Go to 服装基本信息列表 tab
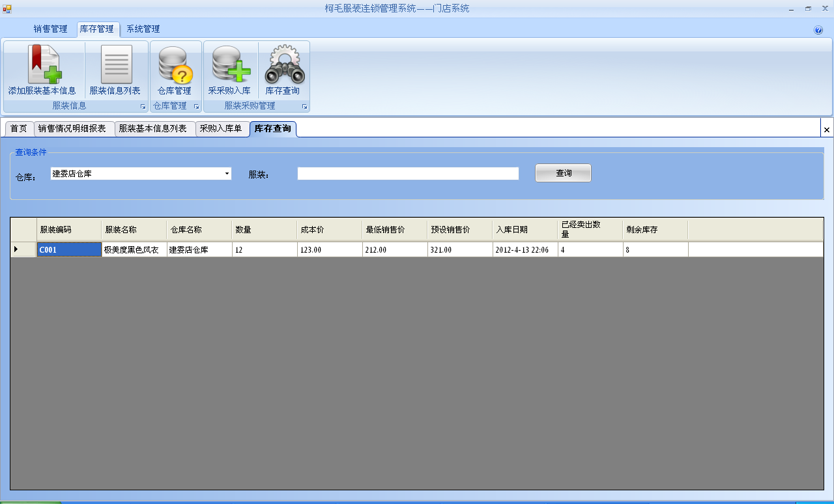The width and height of the screenshot is (834, 504). (154, 129)
